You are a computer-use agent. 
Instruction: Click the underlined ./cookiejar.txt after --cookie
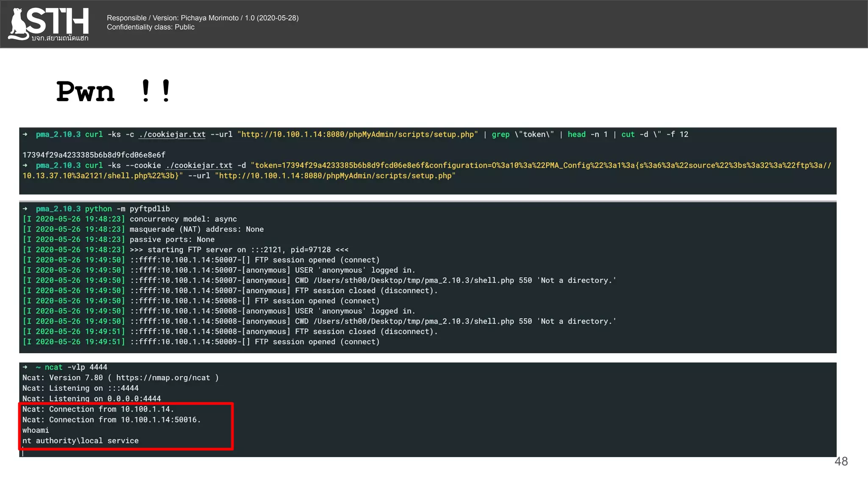pyautogui.click(x=199, y=166)
